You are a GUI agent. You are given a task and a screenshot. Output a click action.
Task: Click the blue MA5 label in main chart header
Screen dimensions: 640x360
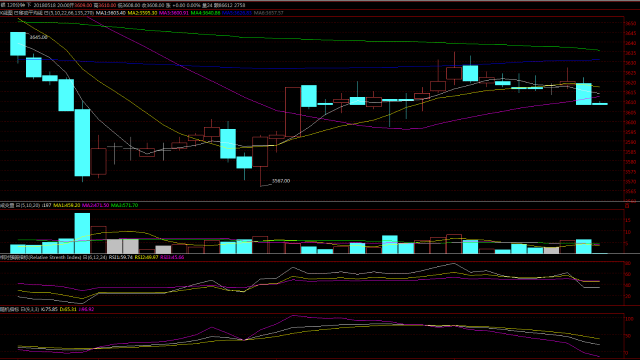(x=237, y=13)
